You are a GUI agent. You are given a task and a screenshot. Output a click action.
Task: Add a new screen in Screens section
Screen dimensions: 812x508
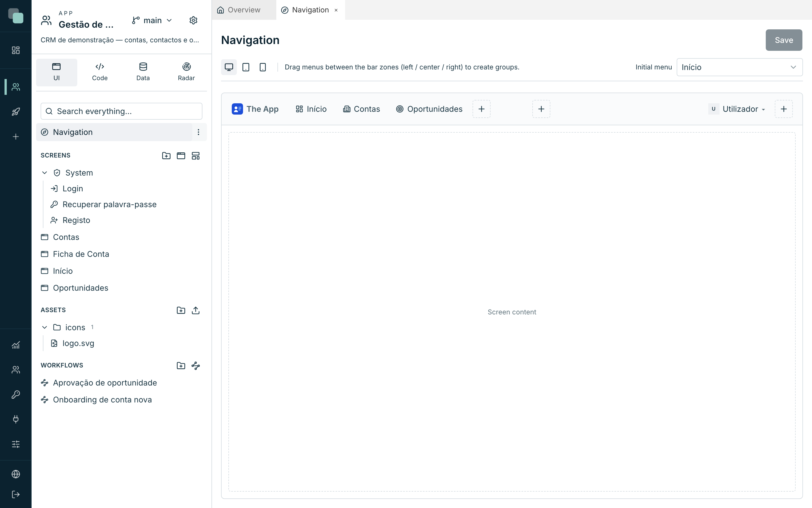coord(181,156)
